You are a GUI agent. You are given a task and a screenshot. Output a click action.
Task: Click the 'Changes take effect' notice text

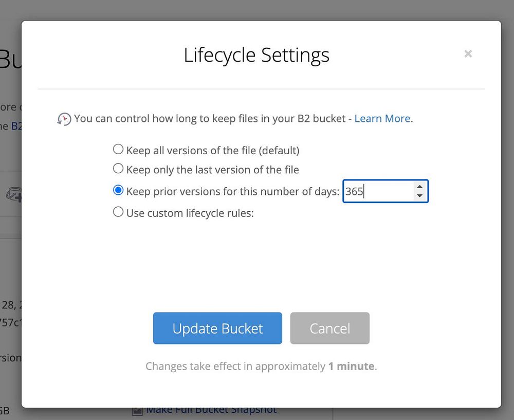pos(261,367)
